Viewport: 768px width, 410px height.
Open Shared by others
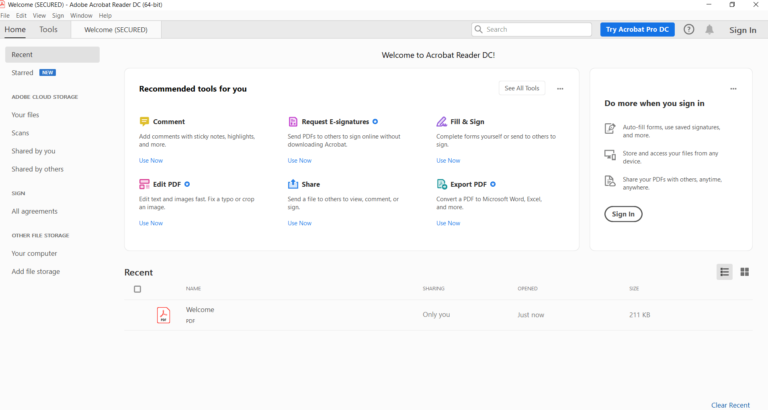click(x=38, y=169)
